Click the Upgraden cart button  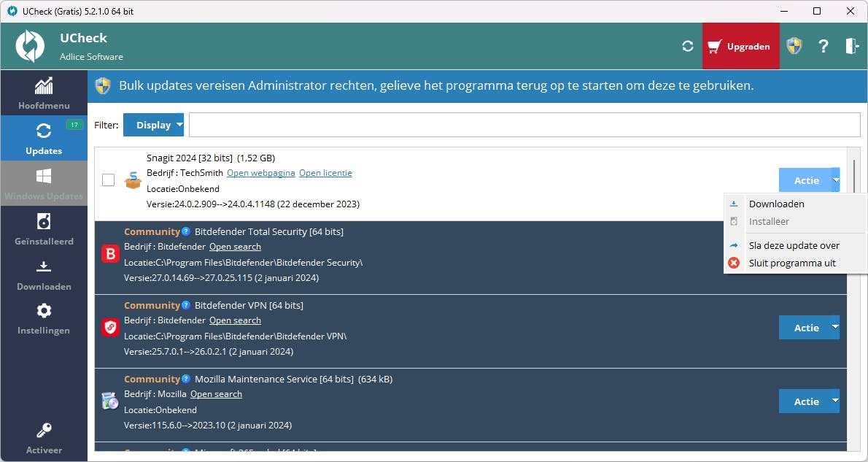point(740,46)
